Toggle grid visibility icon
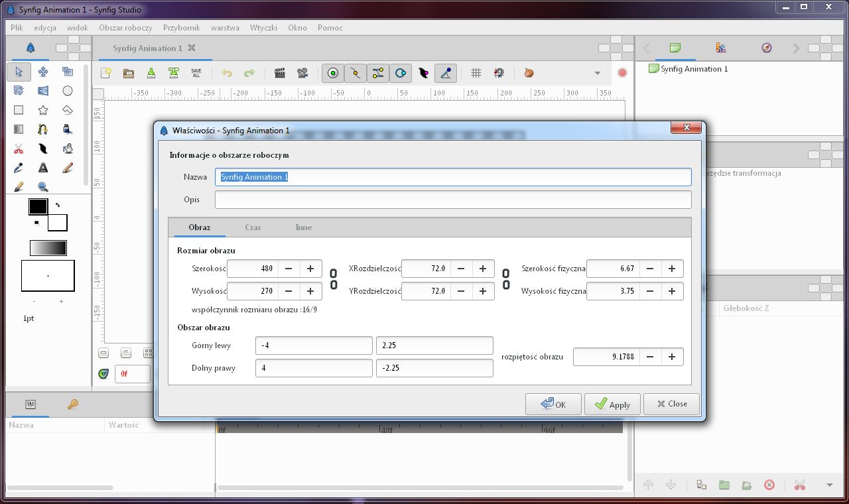This screenshot has width=849, height=504. coord(476,73)
